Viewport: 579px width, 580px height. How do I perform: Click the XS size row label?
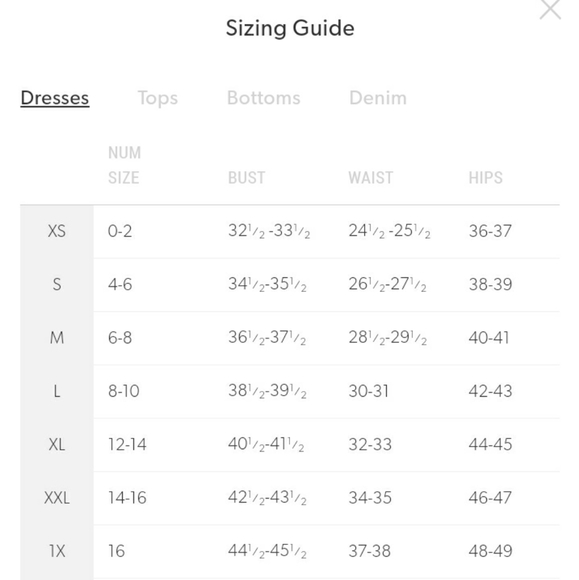coord(57,231)
